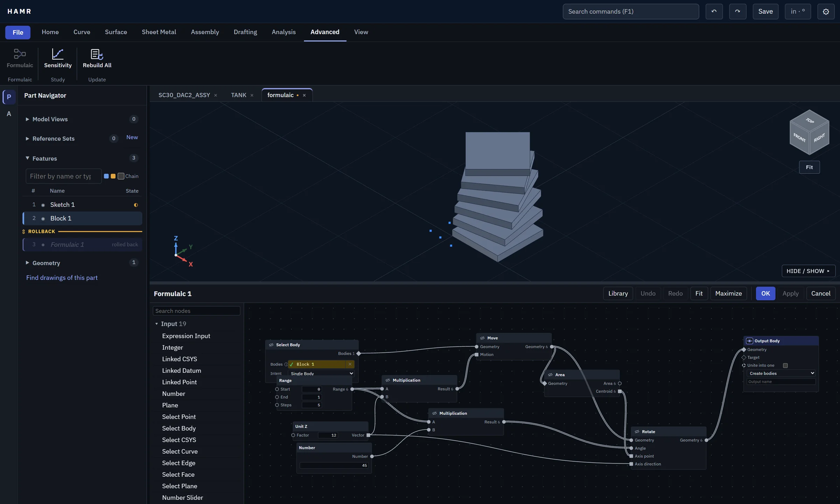Screen dimensions: 840x504
Task: Click the view cube orientation widget
Action: pos(809,132)
